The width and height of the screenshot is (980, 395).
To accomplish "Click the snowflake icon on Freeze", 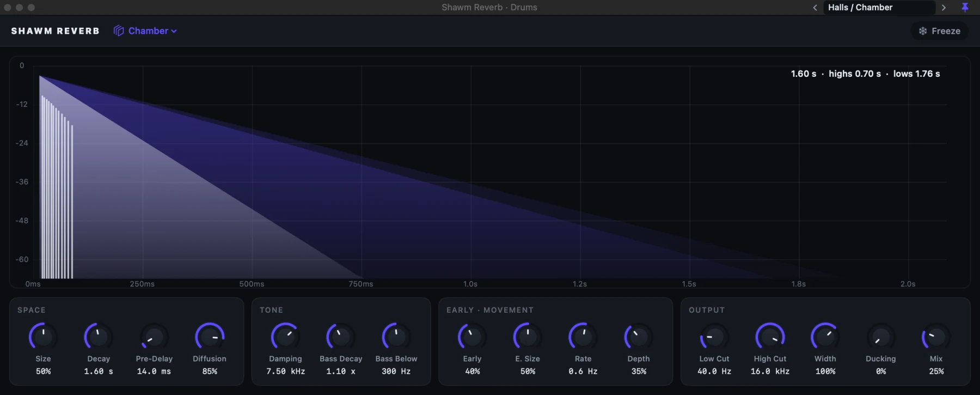I will [x=923, y=31].
